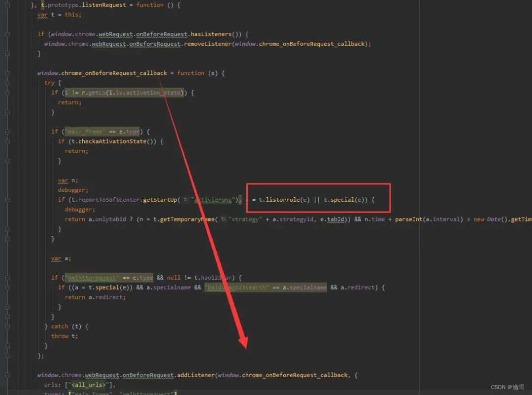The height and width of the screenshot is (395, 532).
Task: Click e.tabId argument
Action: (332, 219)
